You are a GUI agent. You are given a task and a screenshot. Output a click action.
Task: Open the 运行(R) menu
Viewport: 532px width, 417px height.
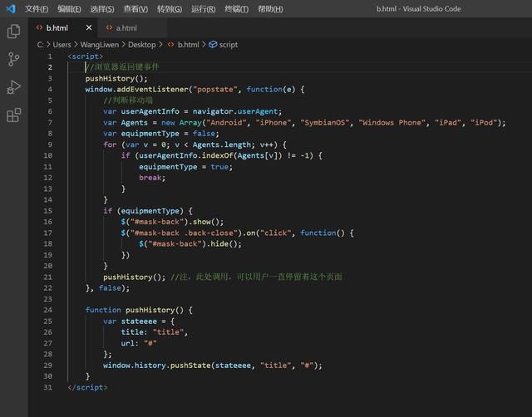[x=203, y=9]
